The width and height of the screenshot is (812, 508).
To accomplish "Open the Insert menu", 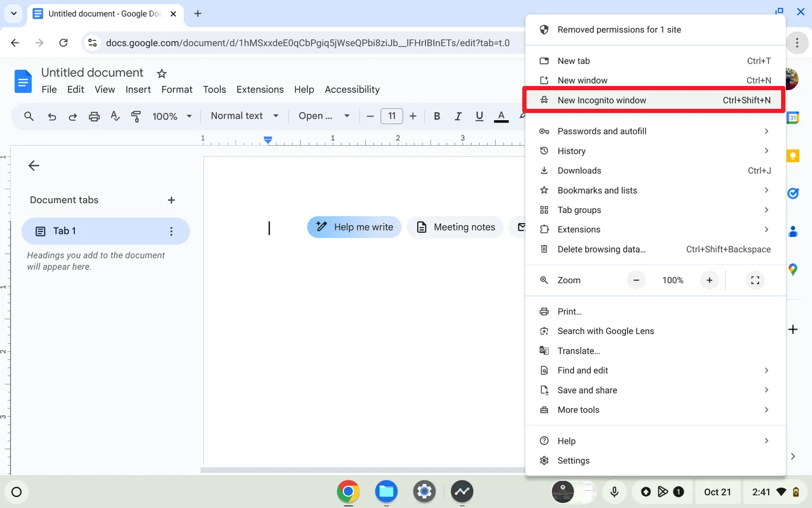I will click(x=138, y=89).
